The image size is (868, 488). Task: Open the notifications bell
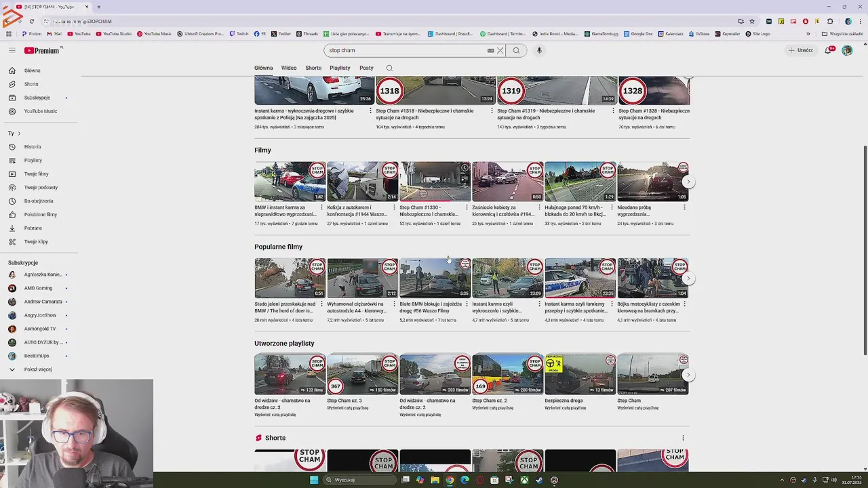[x=828, y=50]
